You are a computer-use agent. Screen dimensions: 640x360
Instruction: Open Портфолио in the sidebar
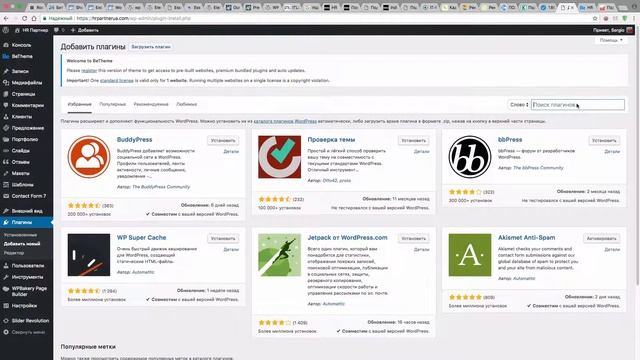[26, 139]
